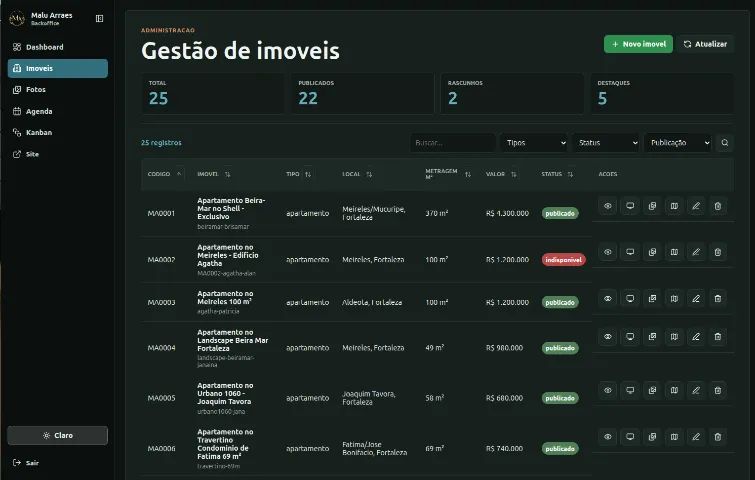Toggle eye visibility for MA0003
This screenshot has height=480, width=755.
coord(608,298)
